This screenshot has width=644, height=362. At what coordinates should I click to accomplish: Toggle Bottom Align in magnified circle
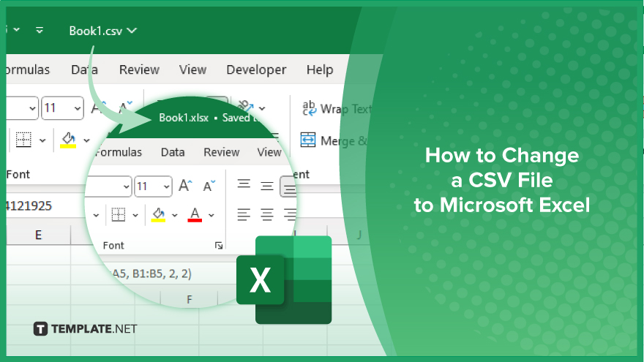point(289,187)
